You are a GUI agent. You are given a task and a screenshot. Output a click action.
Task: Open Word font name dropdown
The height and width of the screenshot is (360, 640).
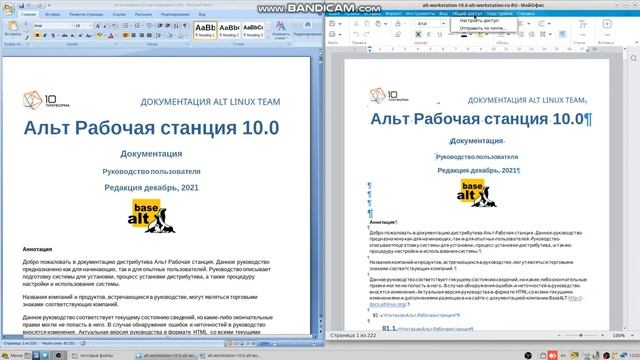click(x=72, y=26)
